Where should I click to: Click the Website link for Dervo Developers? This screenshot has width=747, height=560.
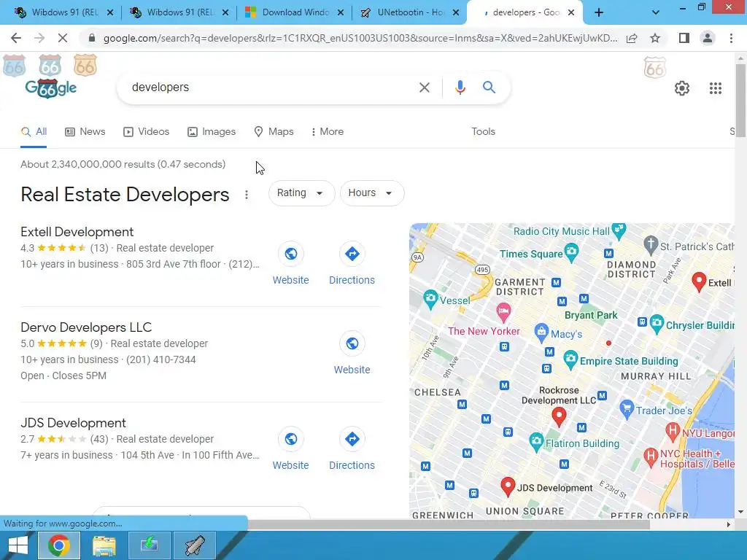[352, 370]
